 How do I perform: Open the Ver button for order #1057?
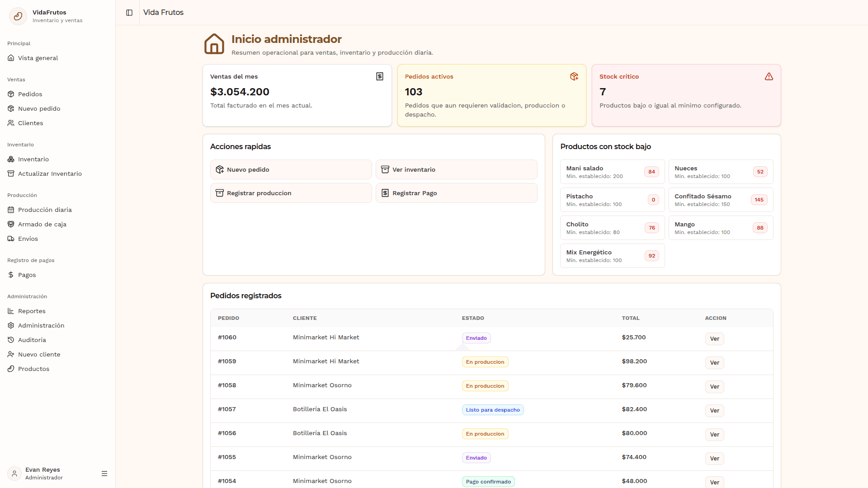pos(714,411)
